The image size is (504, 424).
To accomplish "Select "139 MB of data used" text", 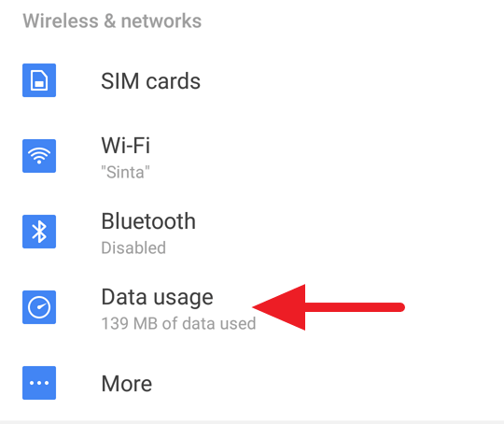I will (x=178, y=324).
